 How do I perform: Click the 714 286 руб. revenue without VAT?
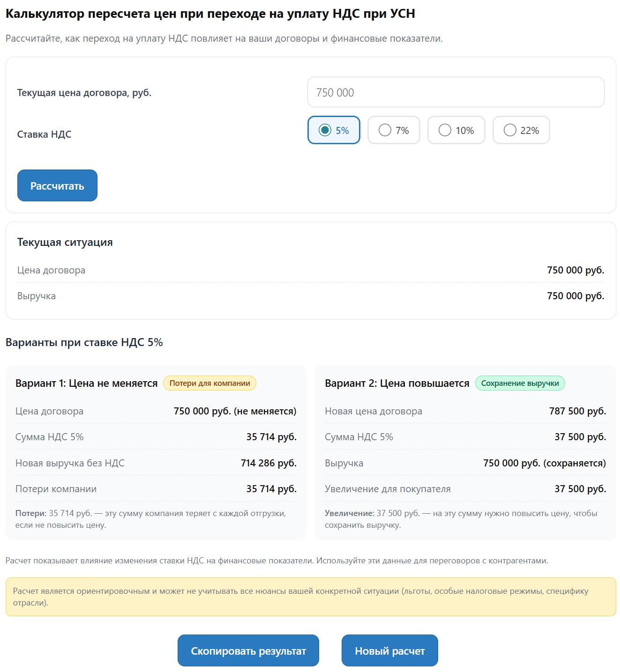point(269,463)
